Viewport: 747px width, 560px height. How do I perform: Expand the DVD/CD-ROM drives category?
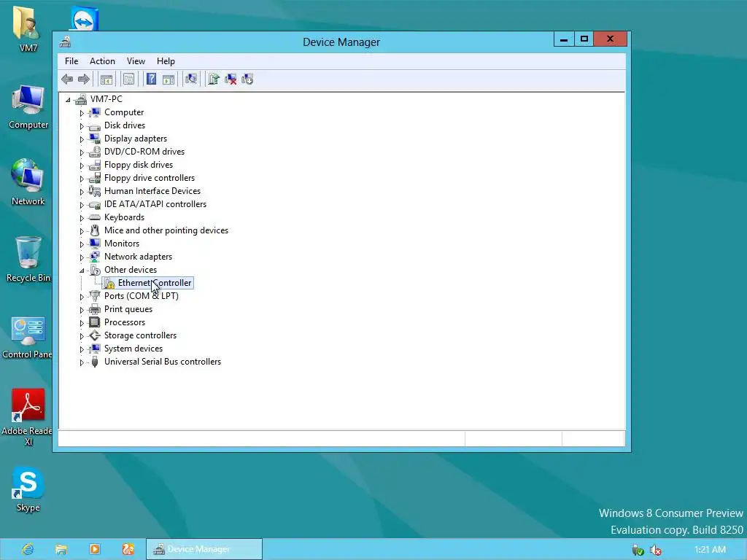(x=82, y=152)
